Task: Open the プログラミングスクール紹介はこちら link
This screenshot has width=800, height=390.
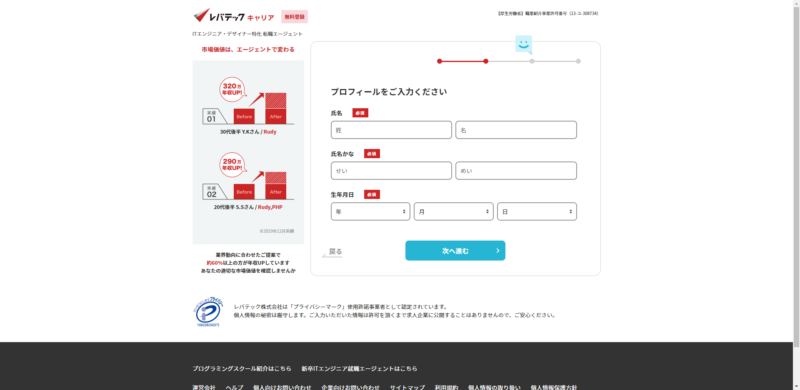Action: pos(242,369)
